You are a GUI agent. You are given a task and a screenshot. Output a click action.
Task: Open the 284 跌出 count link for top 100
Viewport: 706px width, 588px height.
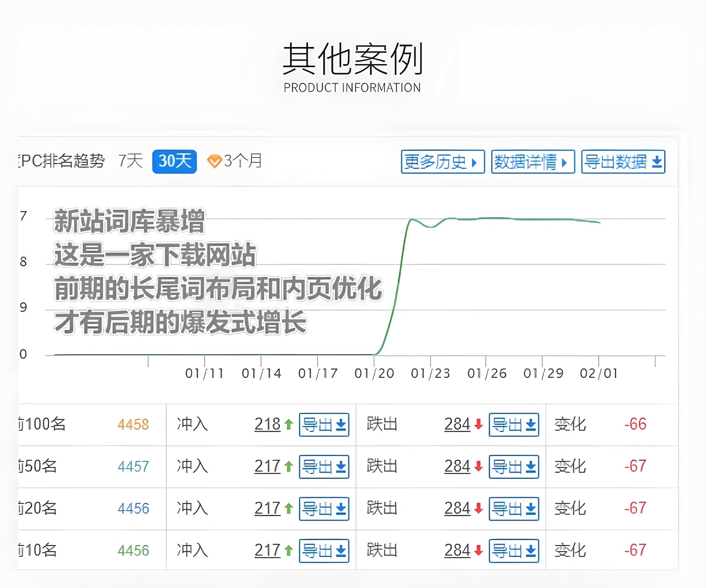pos(457,424)
